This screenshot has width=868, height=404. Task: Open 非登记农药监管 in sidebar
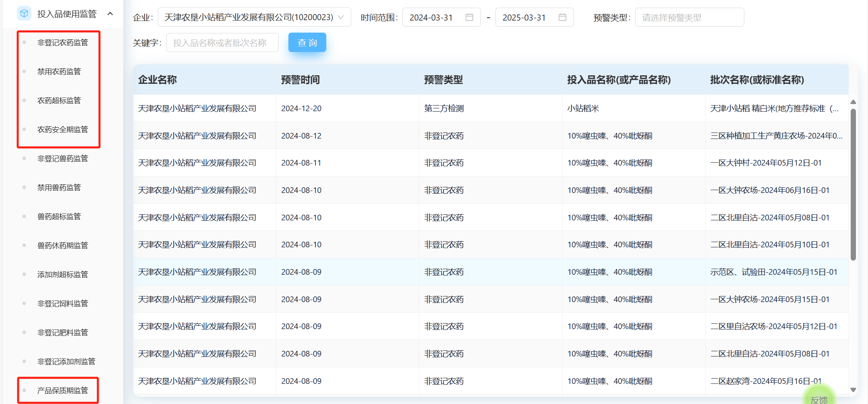coord(62,43)
